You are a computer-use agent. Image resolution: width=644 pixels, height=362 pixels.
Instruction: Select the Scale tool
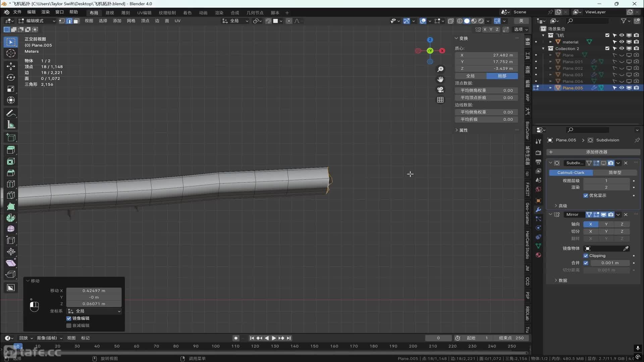(x=11, y=89)
